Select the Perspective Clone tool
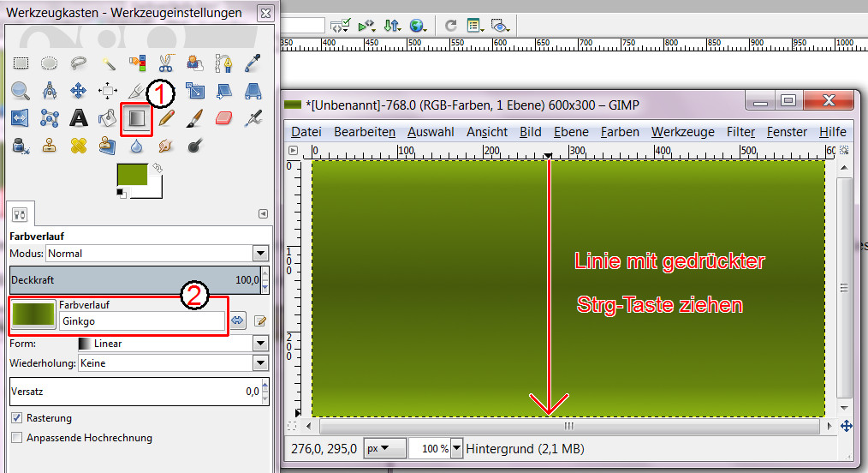 (x=107, y=146)
